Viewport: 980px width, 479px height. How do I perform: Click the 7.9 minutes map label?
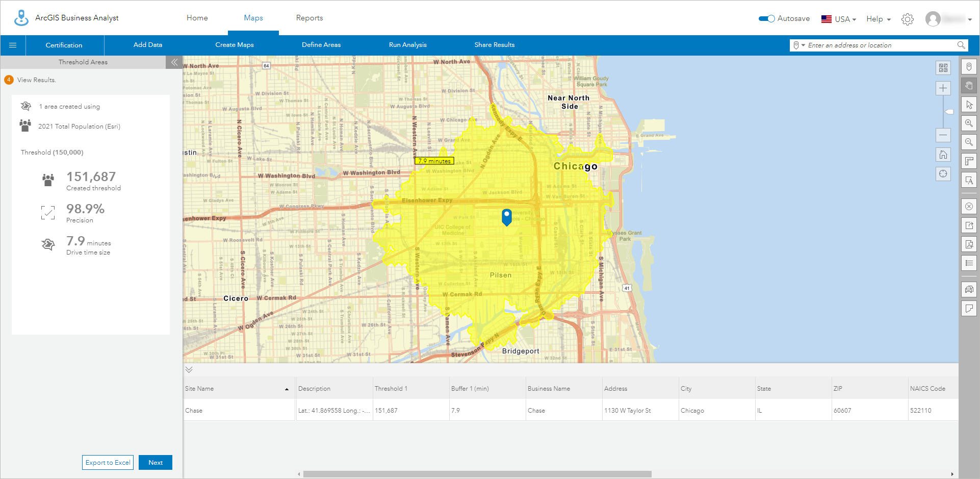pos(434,161)
